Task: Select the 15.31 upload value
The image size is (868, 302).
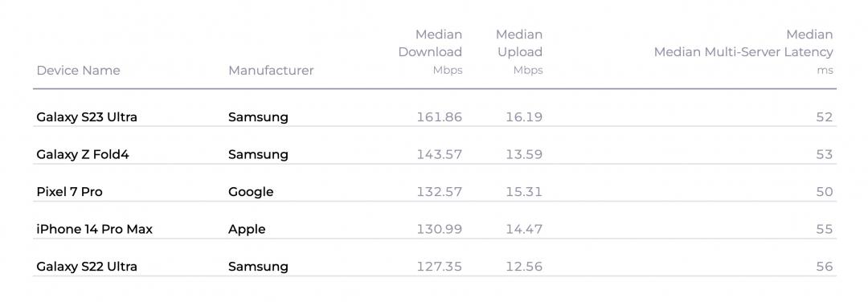Action: pos(524,191)
